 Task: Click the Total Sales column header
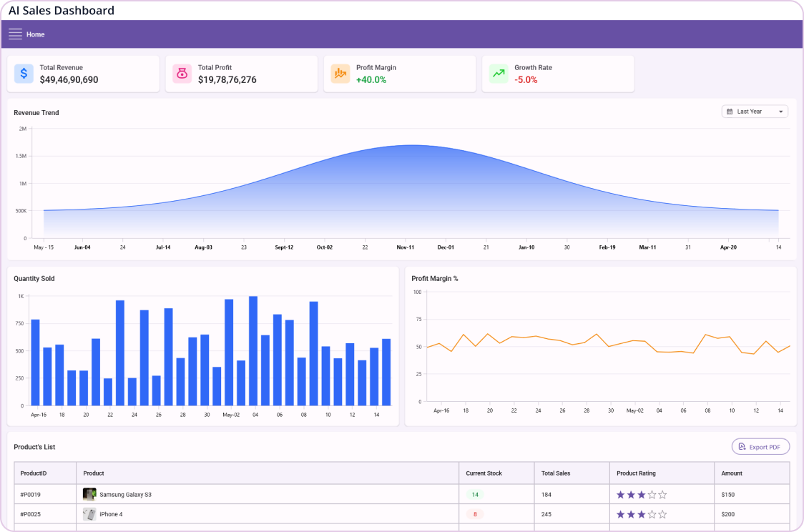[x=572, y=473]
